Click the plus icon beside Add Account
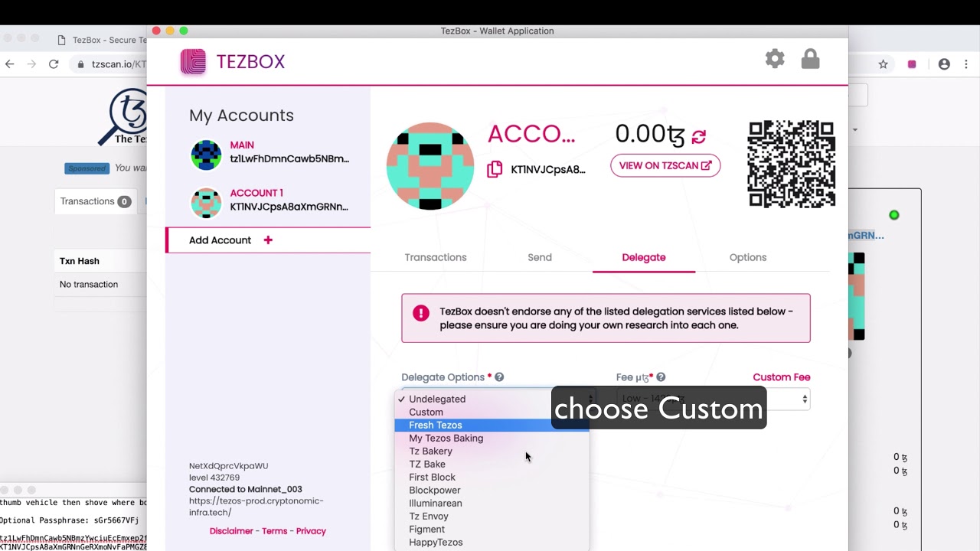The image size is (980, 551). [268, 240]
